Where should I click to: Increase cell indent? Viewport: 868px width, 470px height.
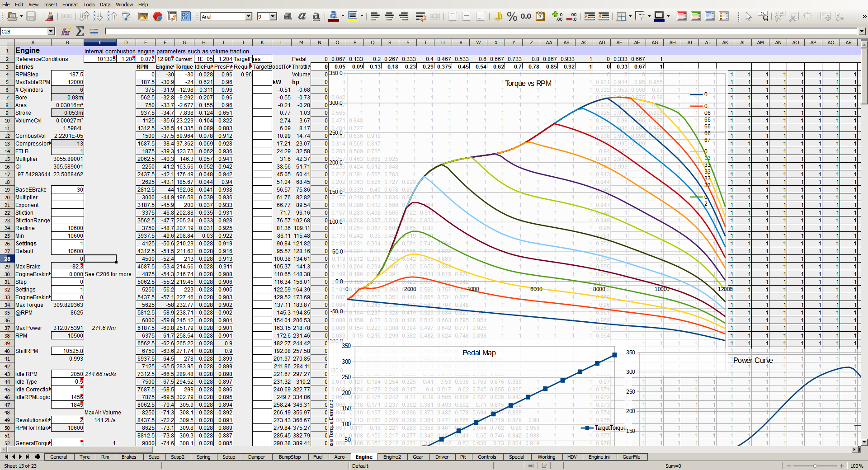pyautogui.click(x=590, y=17)
